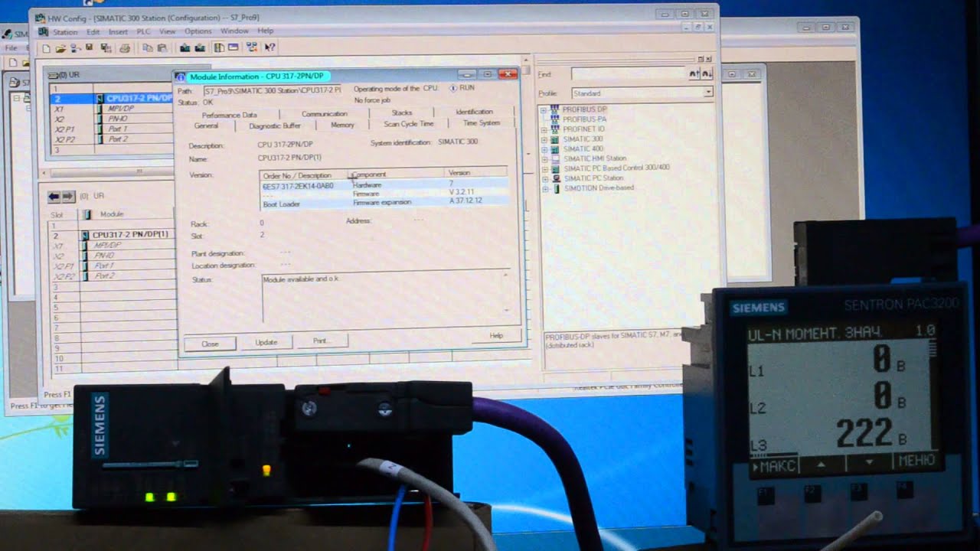Click the Save floppy-disk toolbar icon
The width and height of the screenshot is (980, 551).
pyautogui.click(x=90, y=47)
